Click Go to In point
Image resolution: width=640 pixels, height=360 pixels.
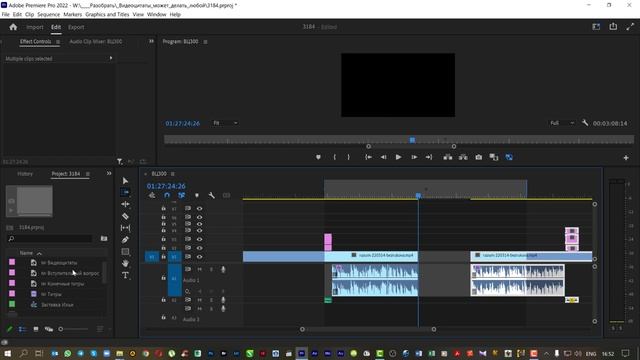point(368,157)
